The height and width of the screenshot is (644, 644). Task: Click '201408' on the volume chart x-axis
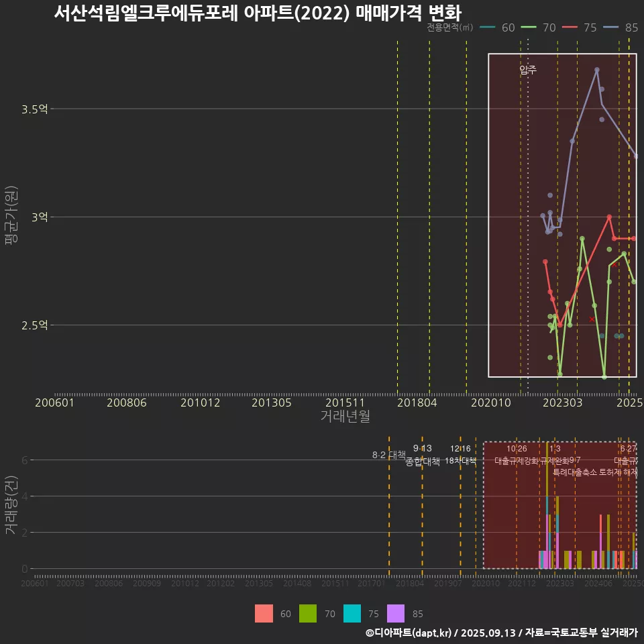click(x=297, y=583)
